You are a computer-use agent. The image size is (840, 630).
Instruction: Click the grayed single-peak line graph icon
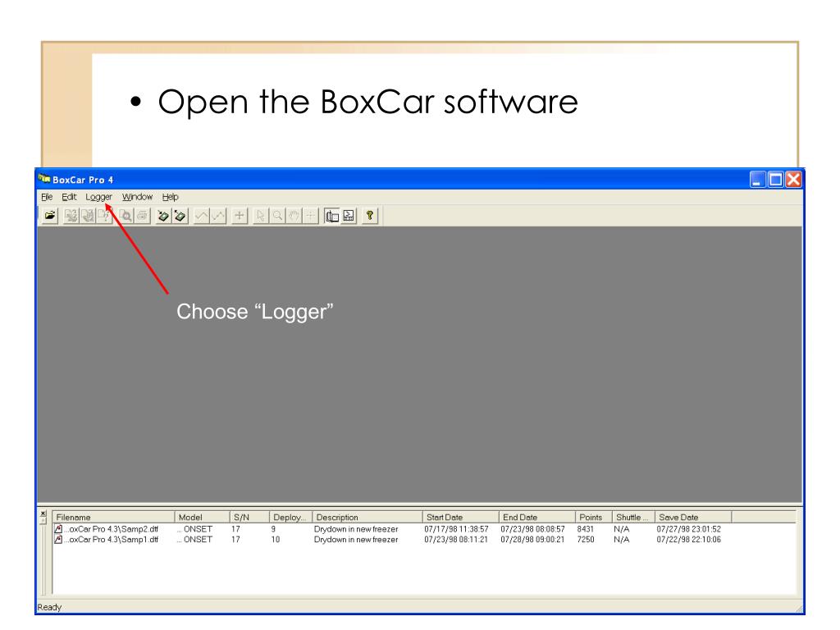[202, 216]
